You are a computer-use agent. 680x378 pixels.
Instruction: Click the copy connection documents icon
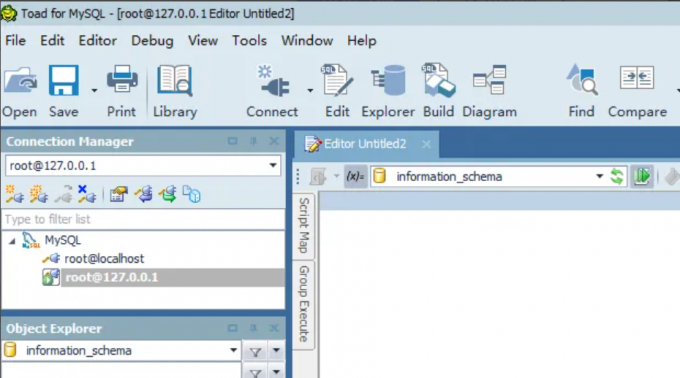point(192,194)
